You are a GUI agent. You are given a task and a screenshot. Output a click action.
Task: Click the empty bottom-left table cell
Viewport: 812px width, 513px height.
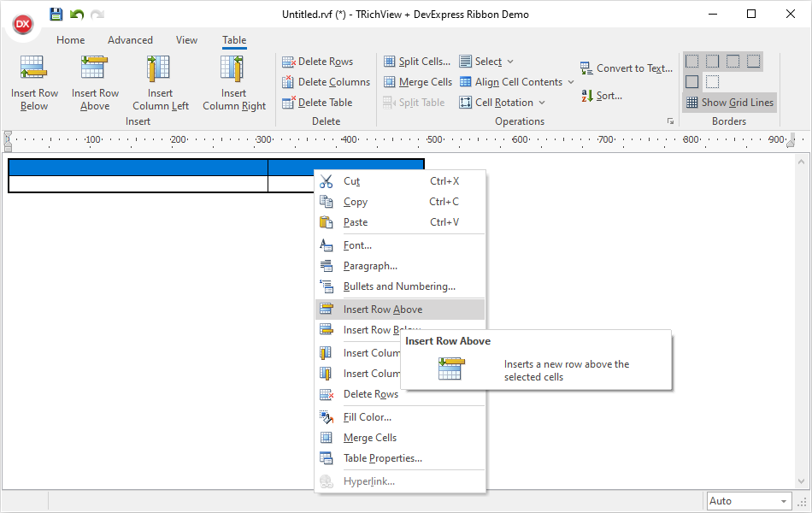138,184
